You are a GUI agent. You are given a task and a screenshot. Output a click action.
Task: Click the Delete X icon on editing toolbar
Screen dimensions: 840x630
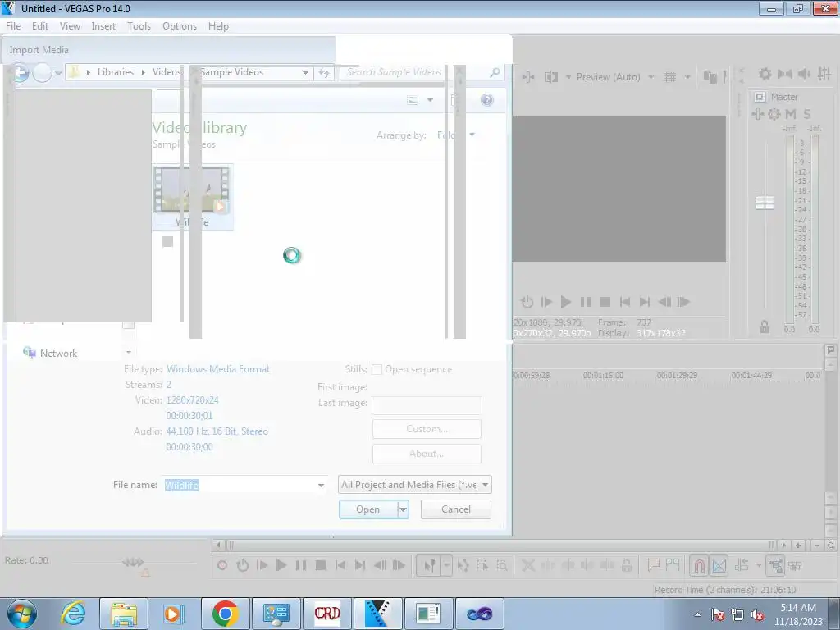[x=528, y=565]
